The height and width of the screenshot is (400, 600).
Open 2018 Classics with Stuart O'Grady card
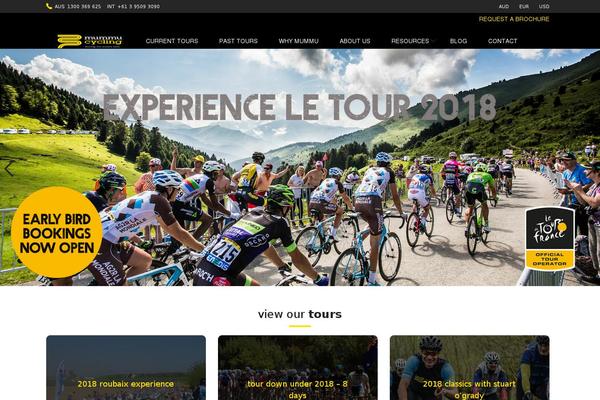point(470,368)
